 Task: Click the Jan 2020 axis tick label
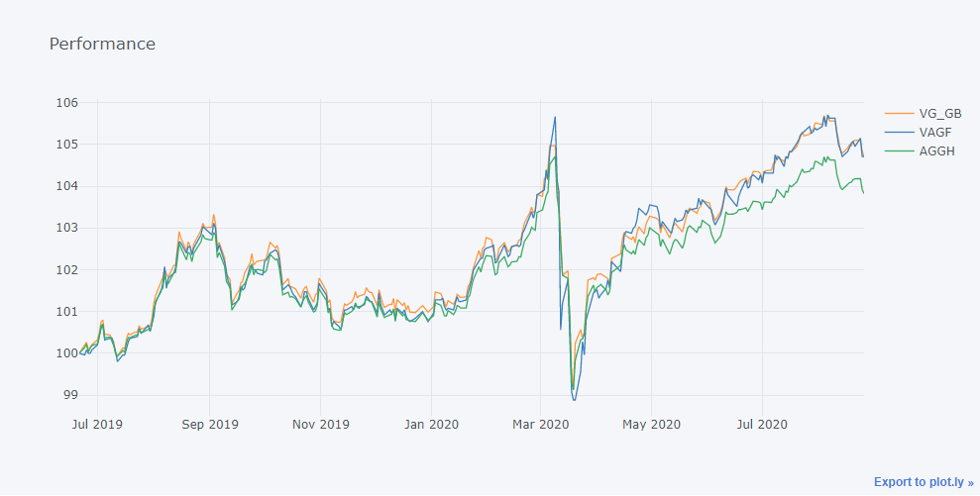pos(431,425)
